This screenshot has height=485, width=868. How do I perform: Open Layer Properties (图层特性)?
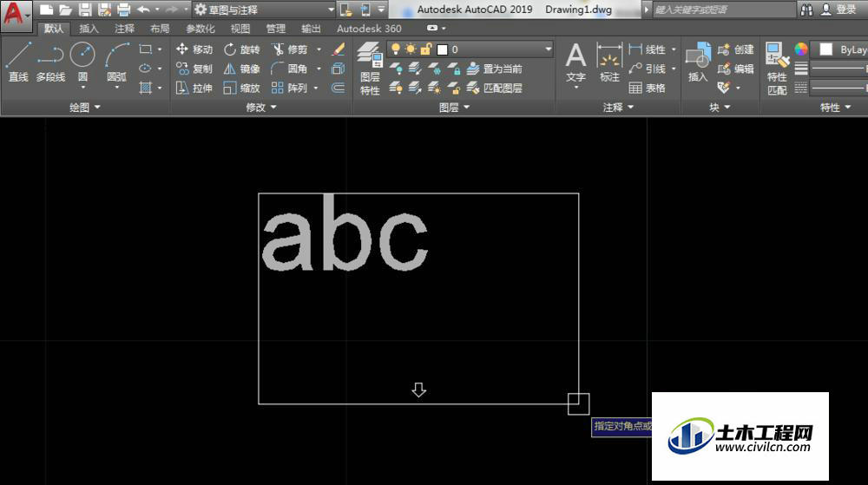tap(370, 69)
